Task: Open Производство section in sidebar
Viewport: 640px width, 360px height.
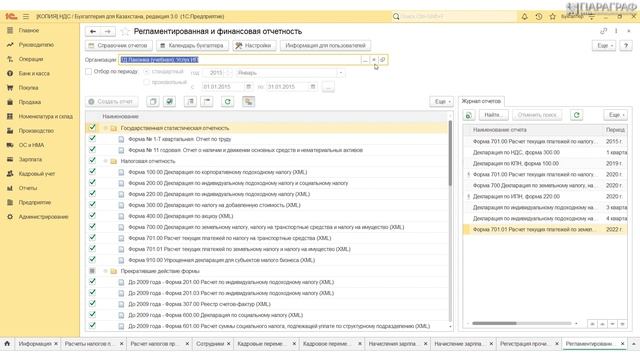Action: point(36,131)
